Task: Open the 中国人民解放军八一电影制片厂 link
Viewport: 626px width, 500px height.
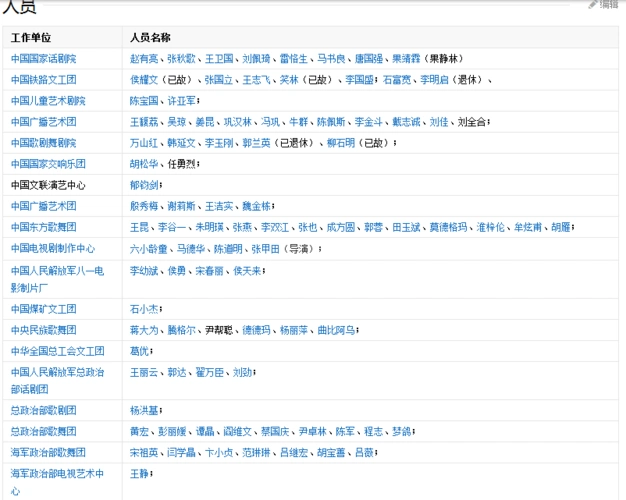Action: [57, 279]
